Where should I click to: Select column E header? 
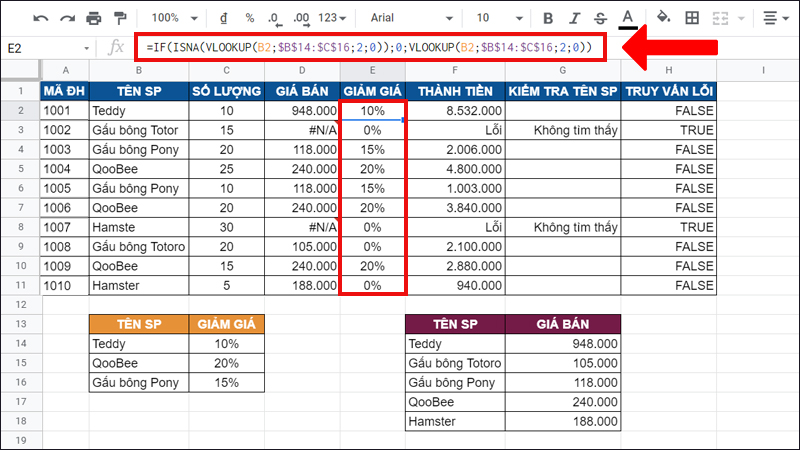tap(373, 70)
